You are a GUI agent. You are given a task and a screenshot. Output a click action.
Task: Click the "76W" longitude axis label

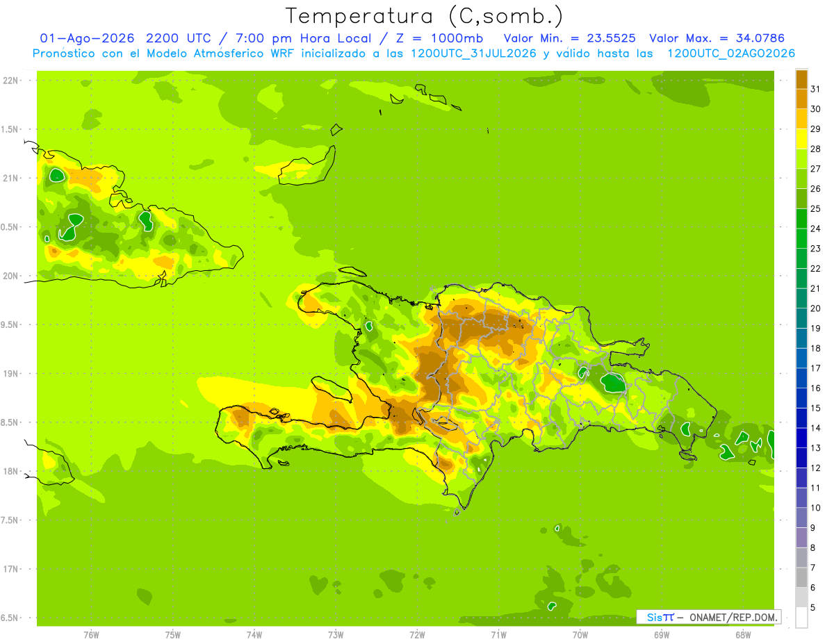[x=91, y=634]
